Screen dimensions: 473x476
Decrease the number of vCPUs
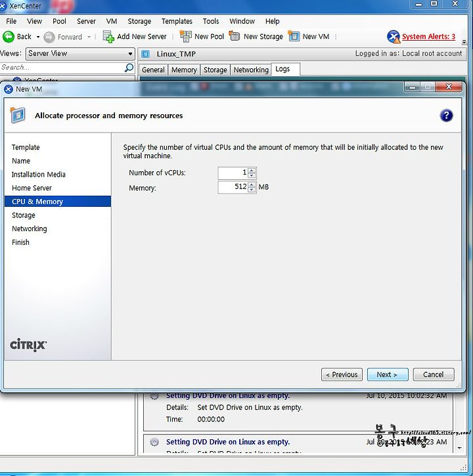tap(252, 175)
